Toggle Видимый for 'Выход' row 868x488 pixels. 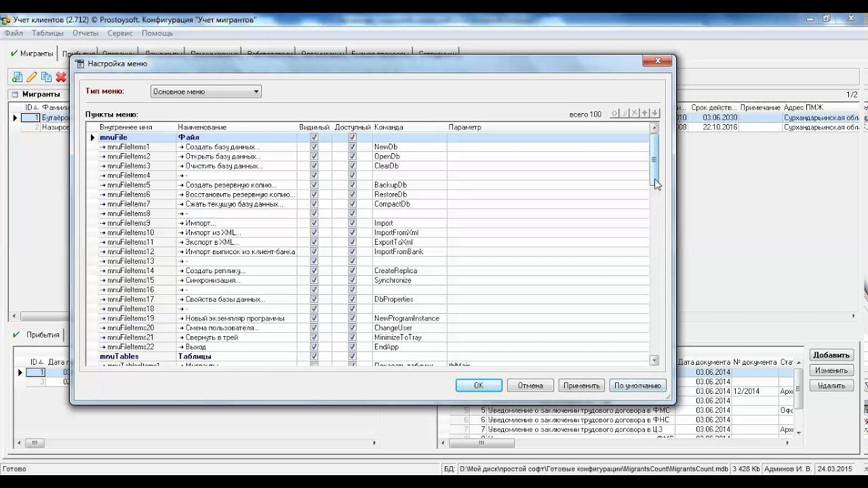pos(314,347)
